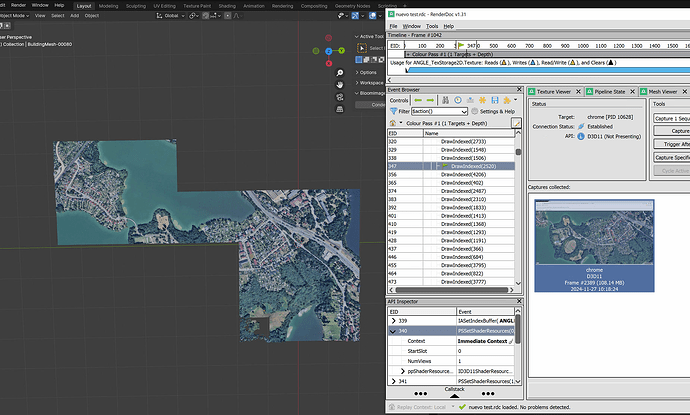
Task: Click the puzzle piece extensions icon
Action: (x=507, y=100)
